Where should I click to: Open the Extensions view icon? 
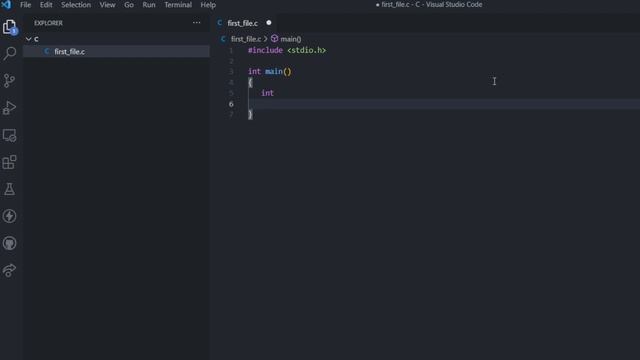pos(9,162)
